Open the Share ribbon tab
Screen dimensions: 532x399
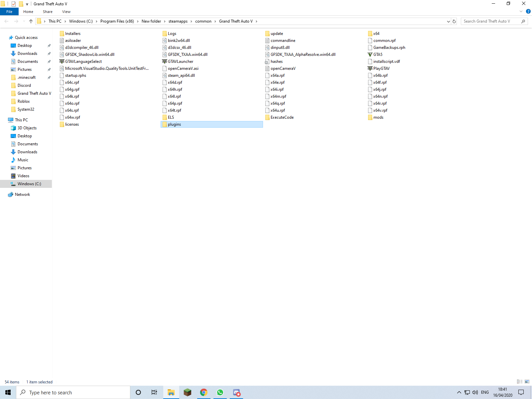(x=48, y=12)
